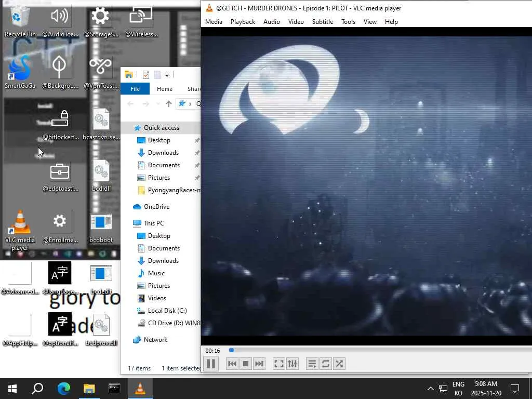Open the notification center
The width and height of the screenshot is (532, 399).
515,389
